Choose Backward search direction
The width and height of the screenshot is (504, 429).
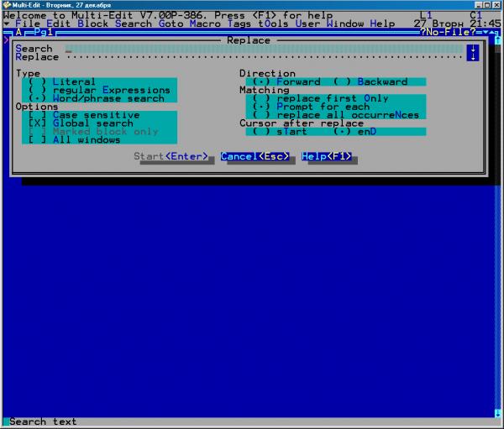(x=370, y=81)
